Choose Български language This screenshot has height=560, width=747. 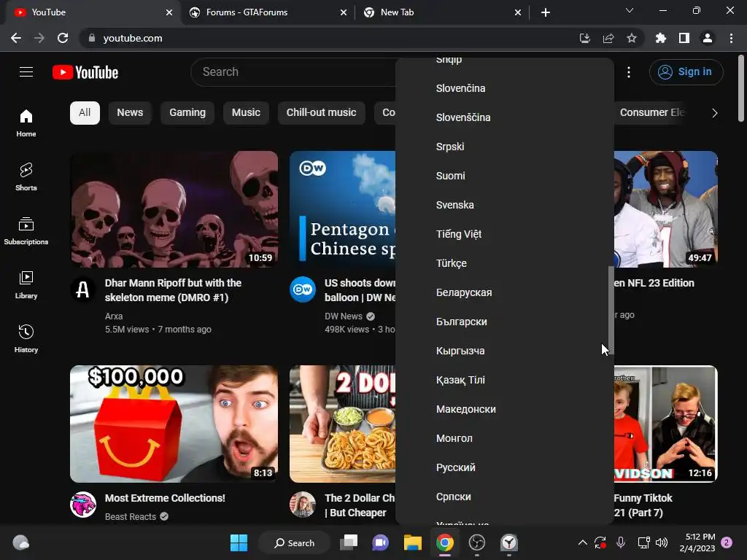point(505,322)
